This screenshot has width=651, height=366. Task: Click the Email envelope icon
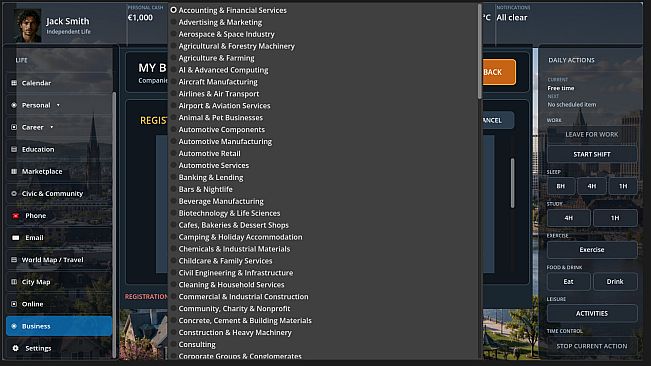pos(16,238)
